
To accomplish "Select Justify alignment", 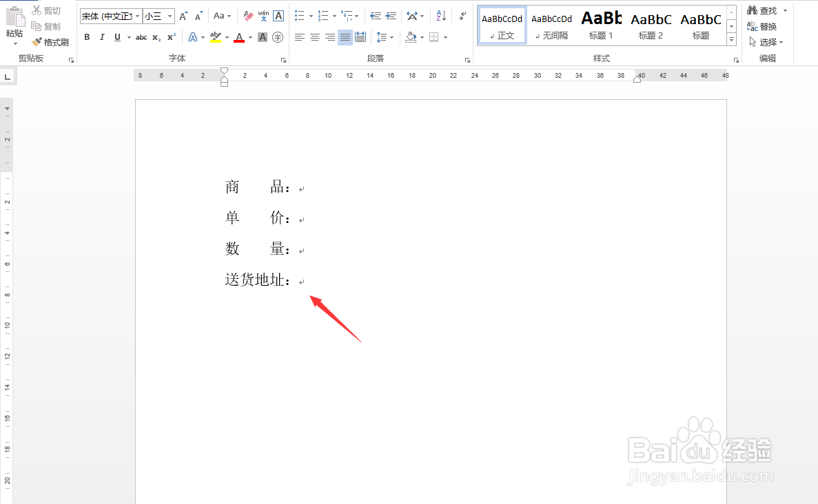I will pos(345,37).
